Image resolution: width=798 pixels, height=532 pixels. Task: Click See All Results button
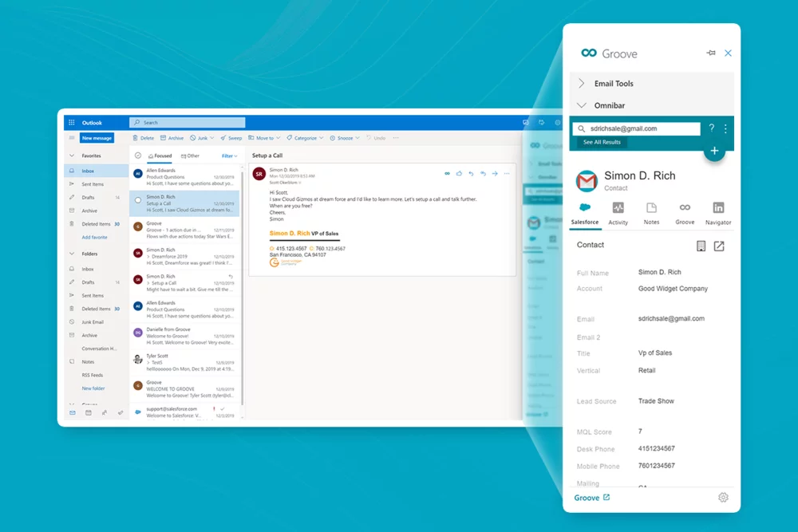602,142
